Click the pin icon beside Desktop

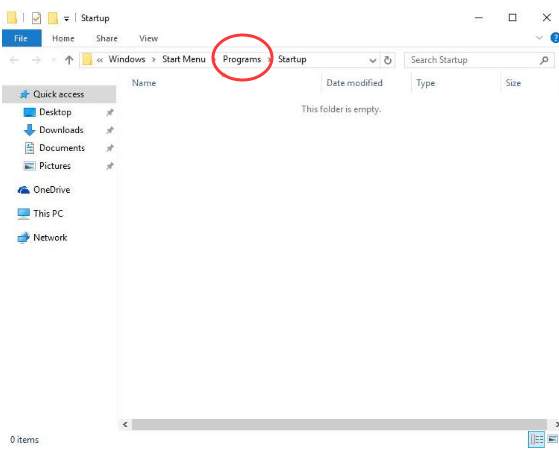(110, 113)
